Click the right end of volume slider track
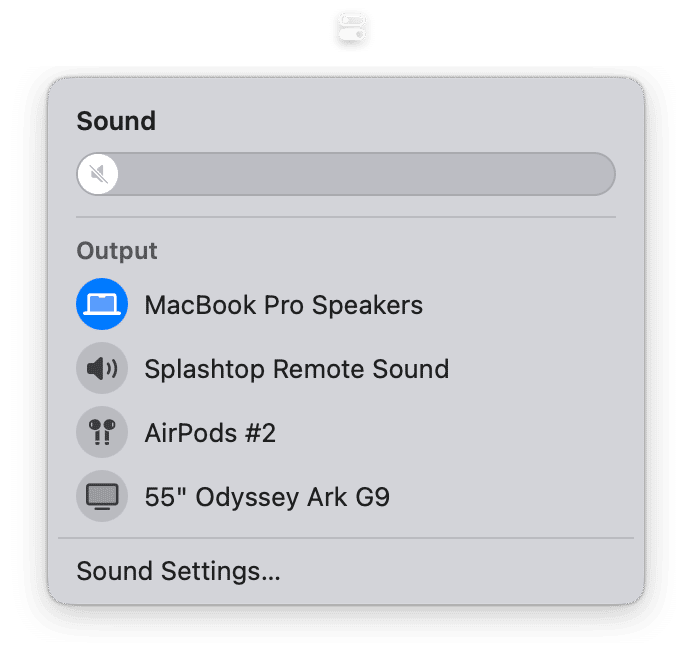 click(x=604, y=174)
